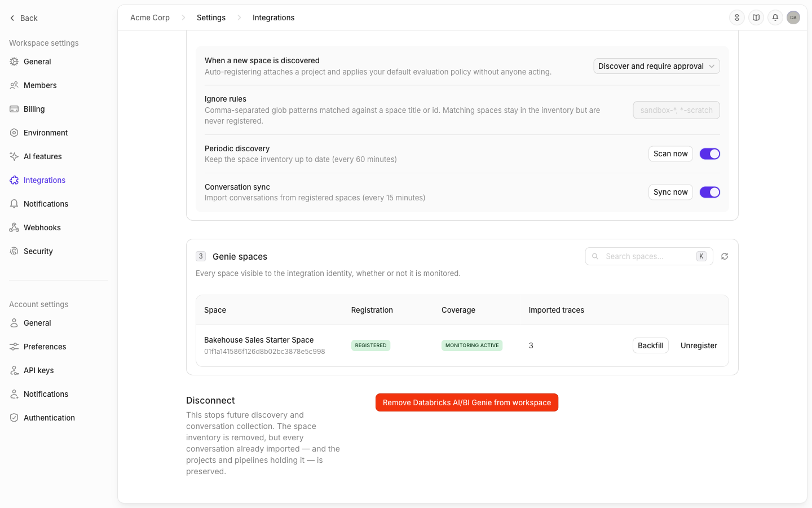Open Security settings page
812x508 pixels.
click(38, 251)
